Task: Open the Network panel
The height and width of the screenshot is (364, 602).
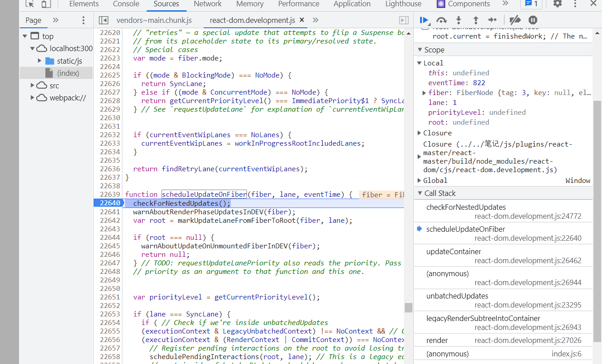Action: pos(208,4)
